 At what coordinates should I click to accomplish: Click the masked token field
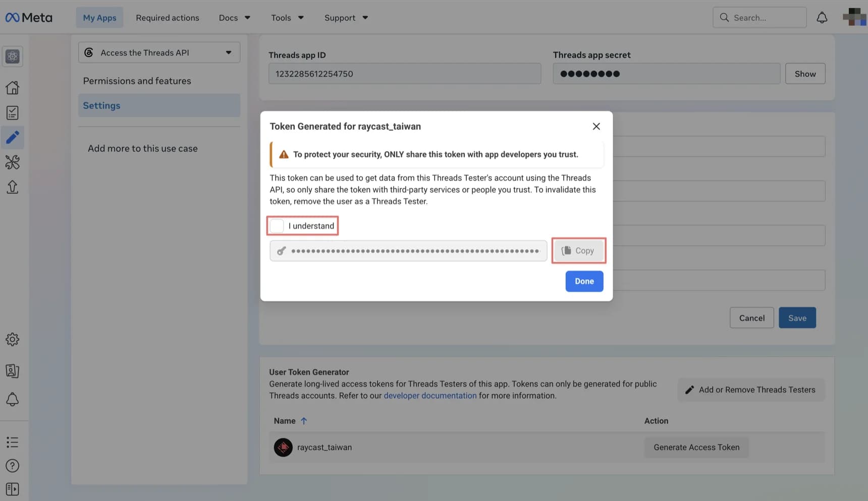(408, 251)
